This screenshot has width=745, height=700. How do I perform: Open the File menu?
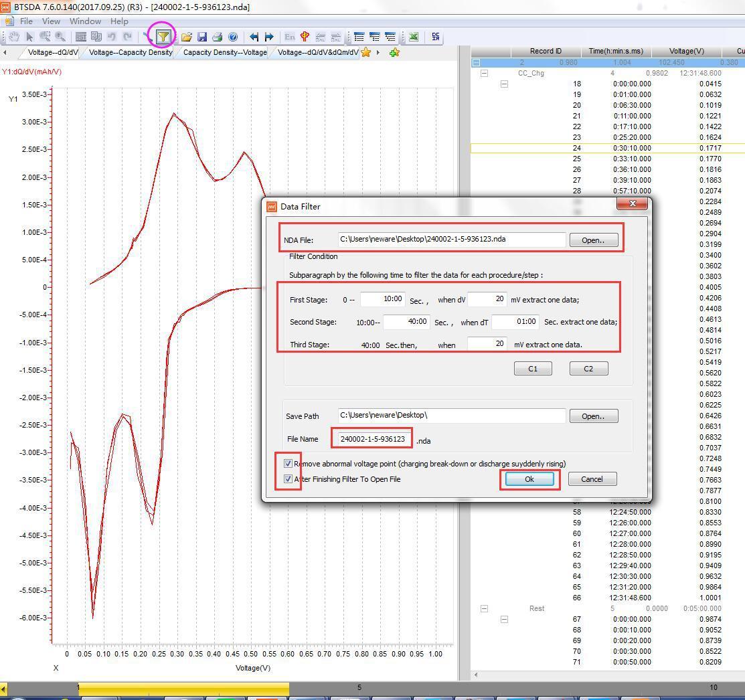click(26, 21)
